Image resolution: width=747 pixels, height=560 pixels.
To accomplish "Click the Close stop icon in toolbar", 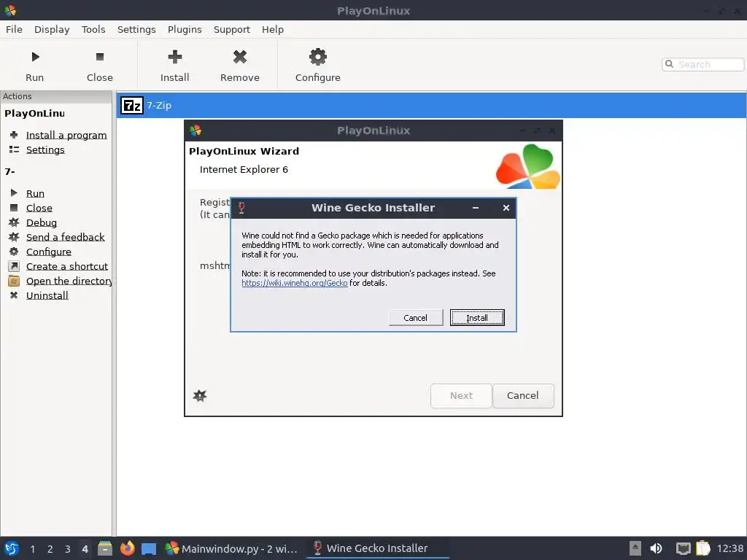I will [x=99, y=57].
